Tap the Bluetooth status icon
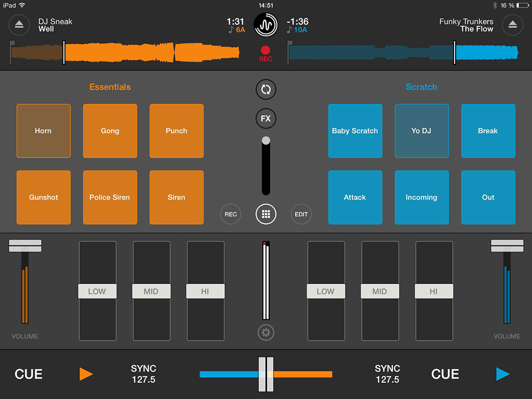 495,5
